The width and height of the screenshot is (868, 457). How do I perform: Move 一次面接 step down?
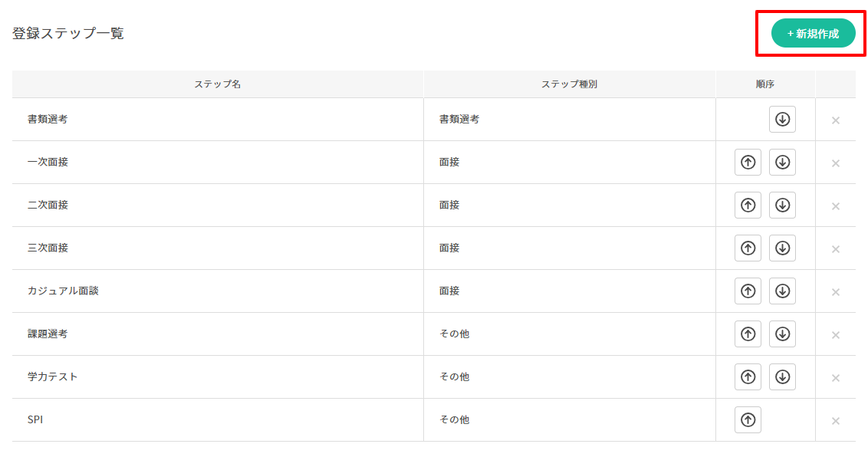[782, 163]
